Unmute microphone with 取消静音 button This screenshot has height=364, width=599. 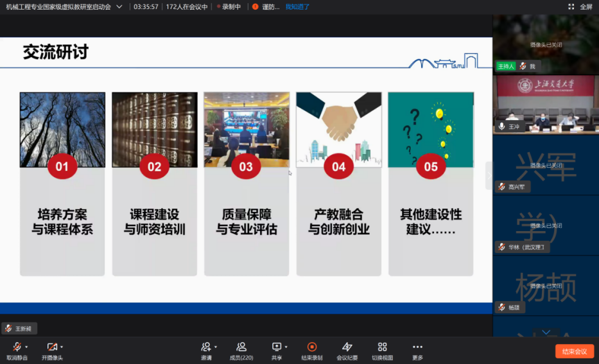[x=17, y=347]
